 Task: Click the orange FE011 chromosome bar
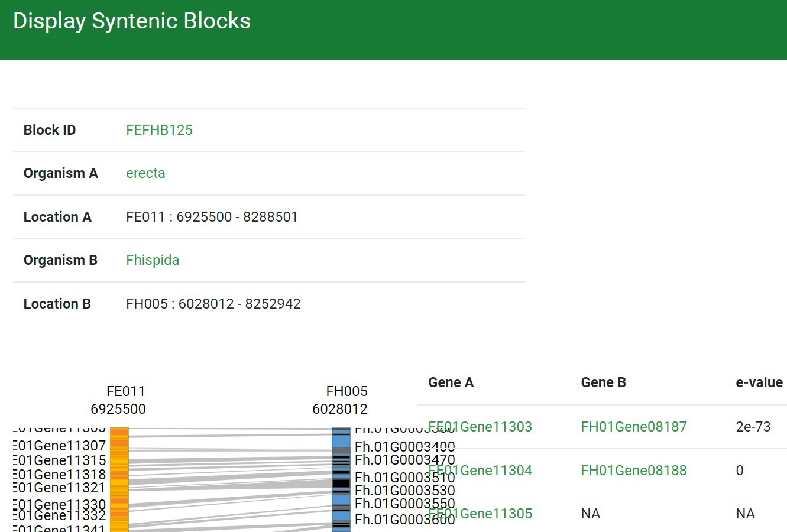119,479
